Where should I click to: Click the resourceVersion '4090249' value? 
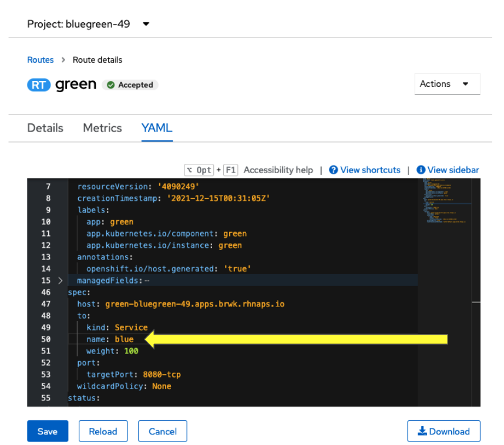(x=179, y=187)
